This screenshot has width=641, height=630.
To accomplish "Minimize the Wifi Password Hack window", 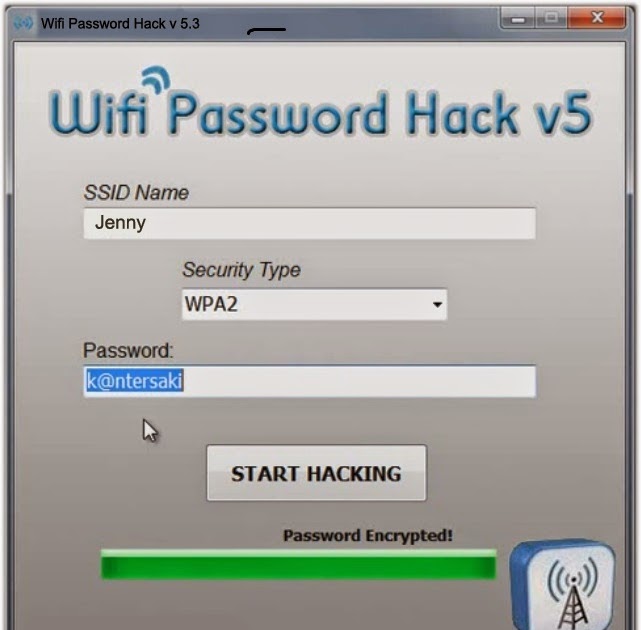I will click(518, 18).
